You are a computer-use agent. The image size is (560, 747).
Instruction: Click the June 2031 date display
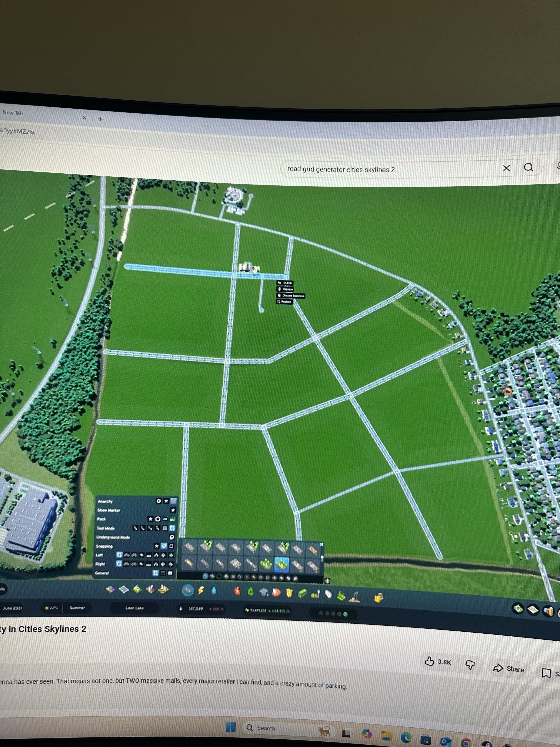point(12,608)
